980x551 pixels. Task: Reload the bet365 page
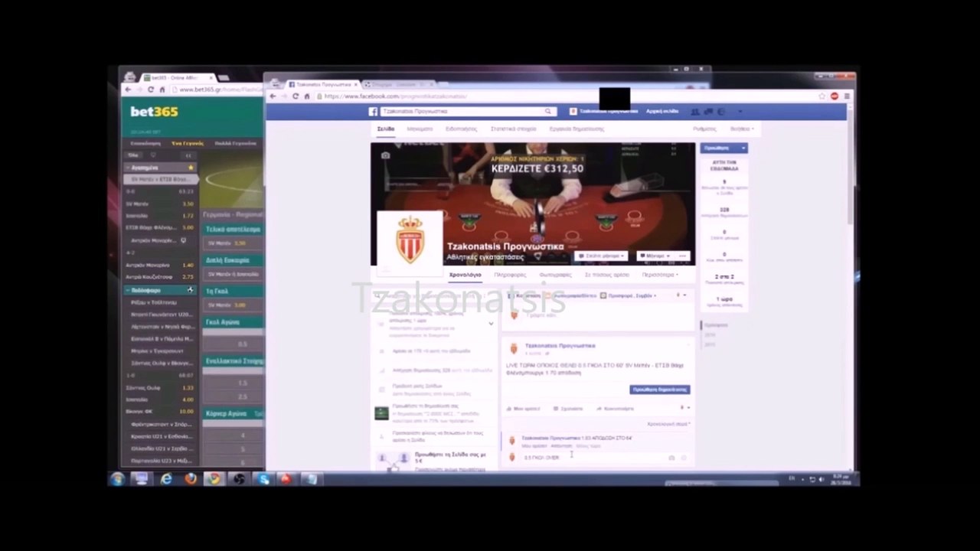pos(150,90)
